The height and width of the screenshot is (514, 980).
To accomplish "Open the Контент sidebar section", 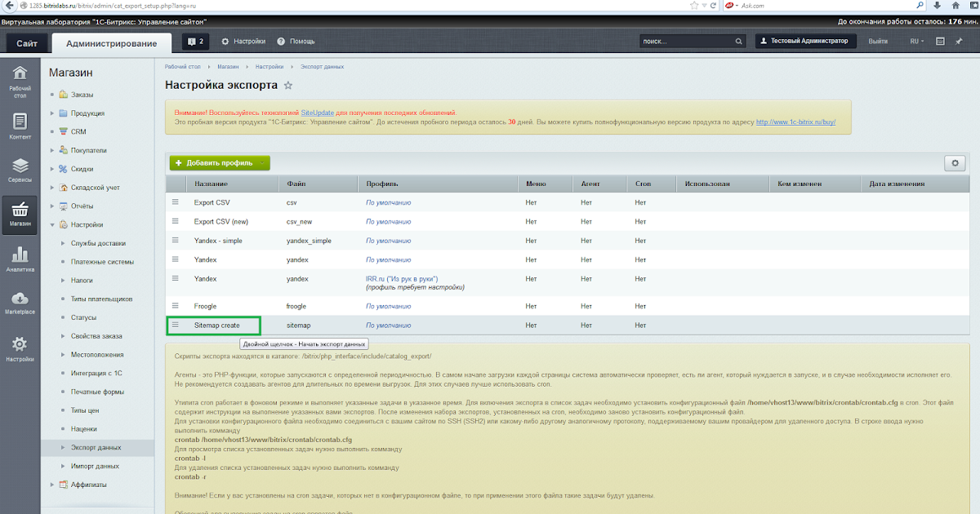I will click(x=20, y=126).
